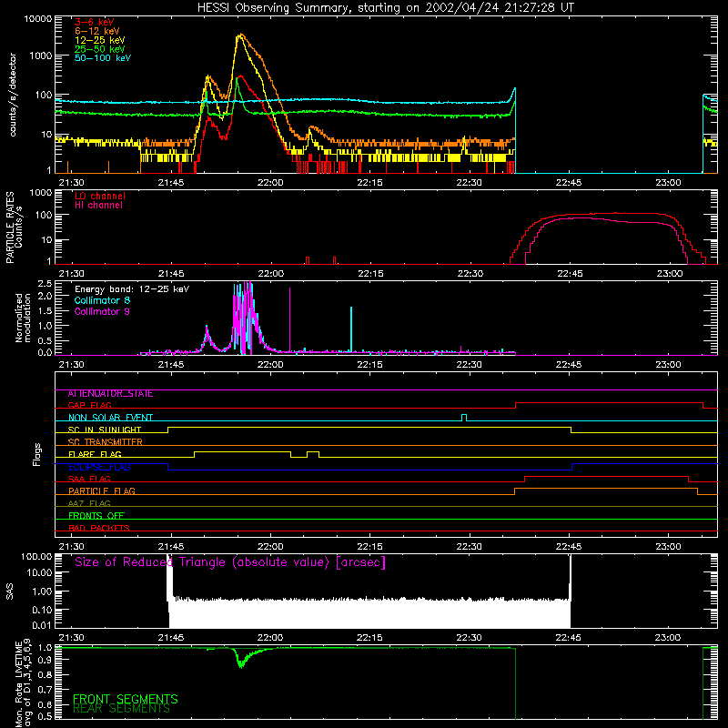Viewport: 728px width, 728px height.
Task: Click the Flags axis label
Action: (37, 454)
